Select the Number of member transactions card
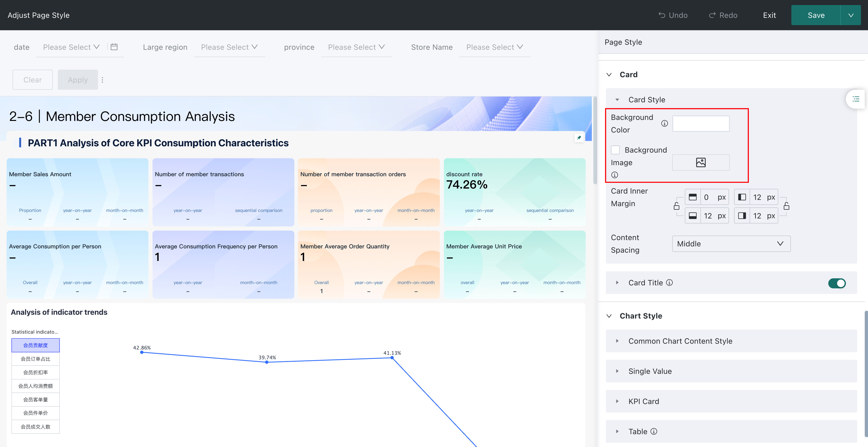 click(x=223, y=192)
